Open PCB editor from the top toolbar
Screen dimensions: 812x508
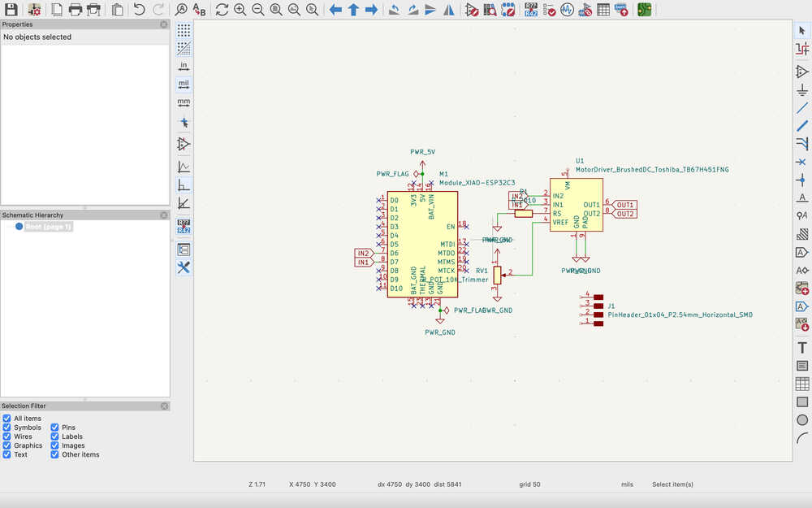pyautogui.click(x=643, y=10)
